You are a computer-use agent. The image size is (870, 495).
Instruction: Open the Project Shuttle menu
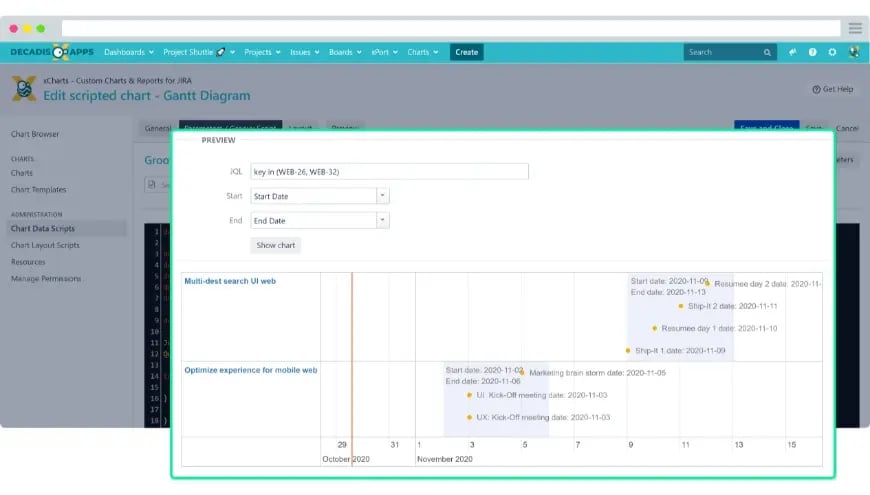199,52
